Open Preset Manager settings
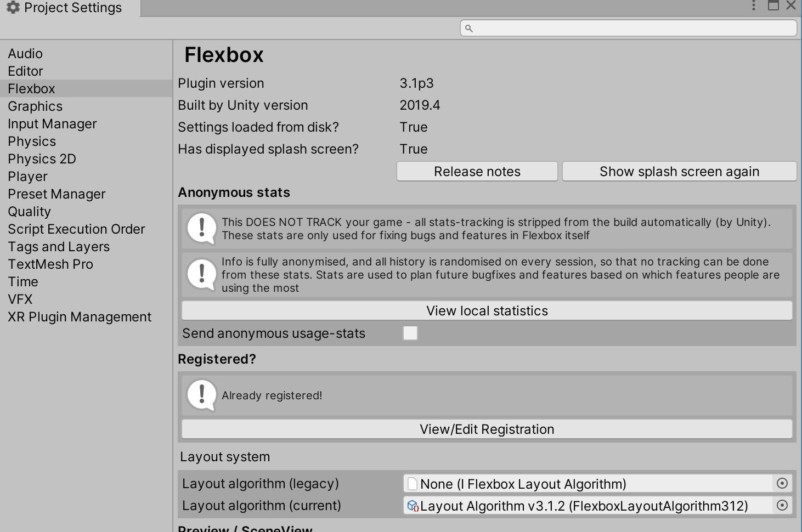This screenshot has height=532, width=802. click(x=86, y=194)
